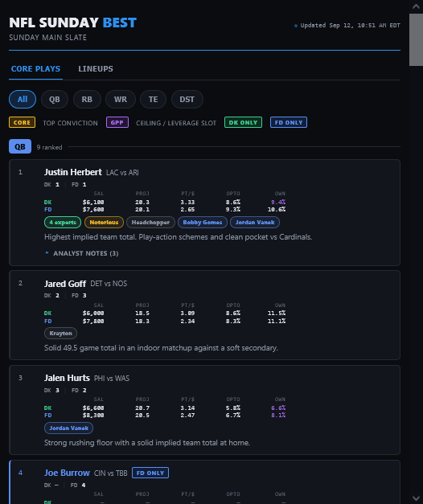Expand the Analyst Notes disclosure triangle
The image size is (423, 504).
(x=47, y=253)
